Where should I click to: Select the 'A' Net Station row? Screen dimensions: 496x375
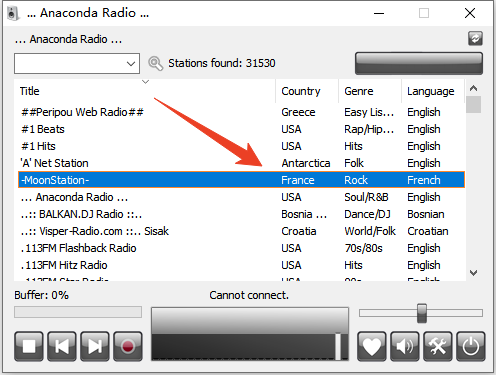point(241,163)
